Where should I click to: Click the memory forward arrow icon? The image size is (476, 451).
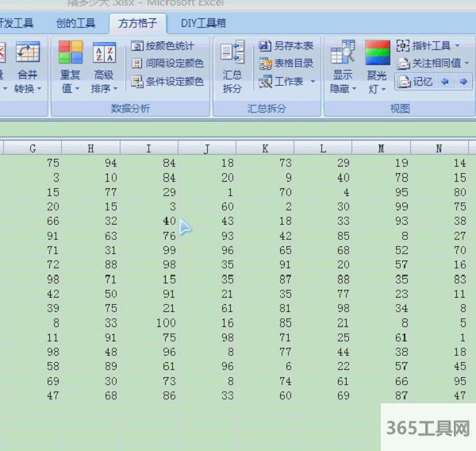pyautogui.click(x=463, y=82)
